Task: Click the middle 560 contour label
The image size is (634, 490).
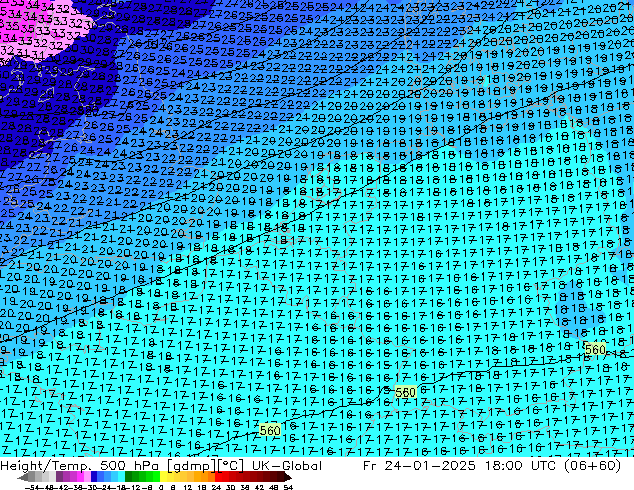Action: point(405,392)
